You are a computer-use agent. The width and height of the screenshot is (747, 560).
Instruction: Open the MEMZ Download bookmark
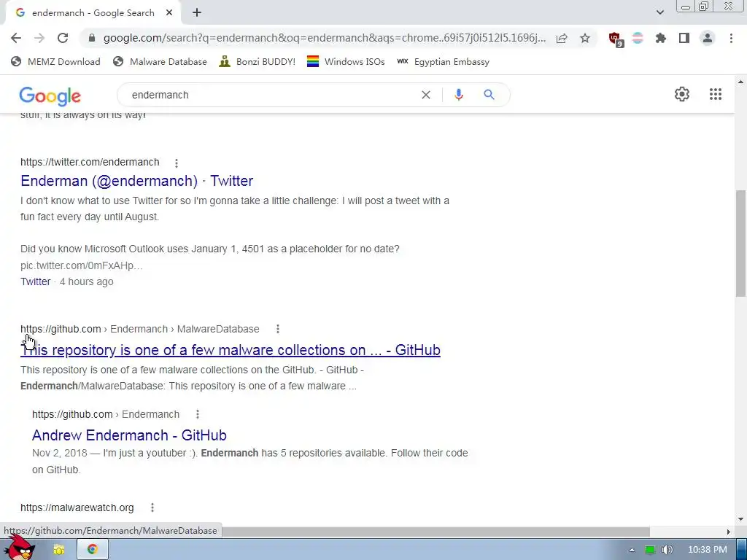point(55,61)
